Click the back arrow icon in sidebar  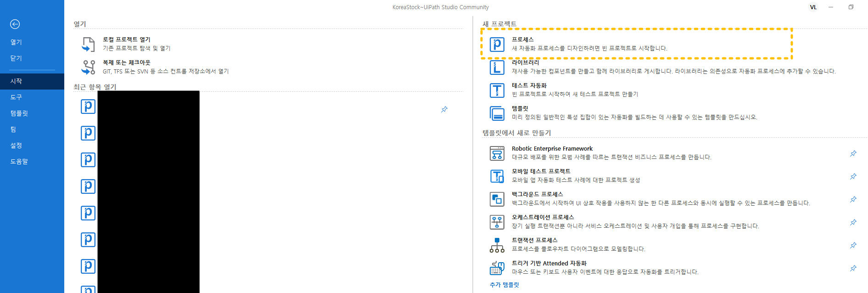point(15,24)
